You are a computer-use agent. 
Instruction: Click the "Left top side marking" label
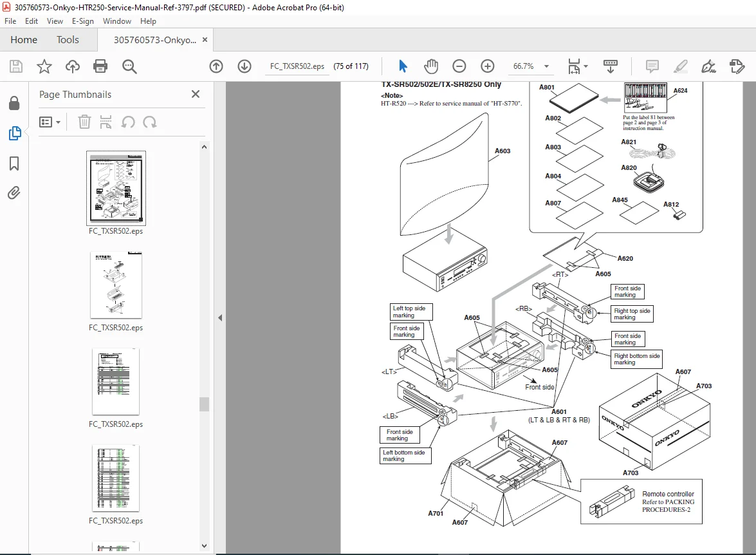click(410, 312)
